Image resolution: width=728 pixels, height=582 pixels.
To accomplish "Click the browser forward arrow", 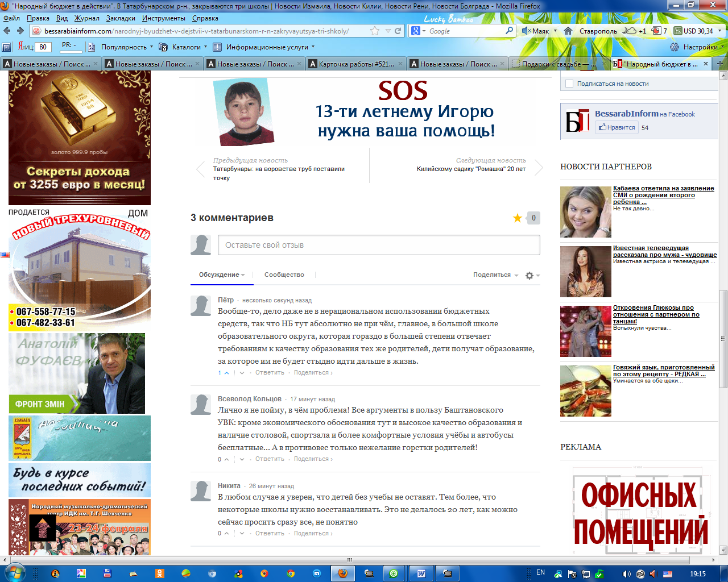I will [x=20, y=31].
